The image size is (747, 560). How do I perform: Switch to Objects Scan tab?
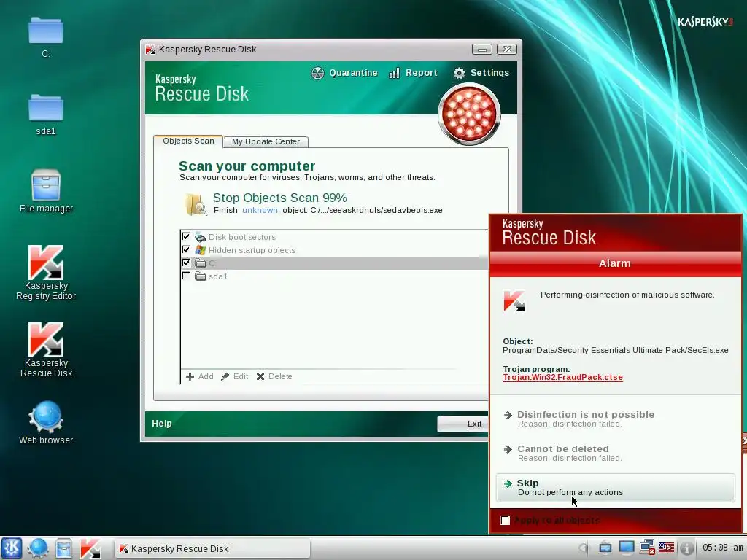click(188, 141)
